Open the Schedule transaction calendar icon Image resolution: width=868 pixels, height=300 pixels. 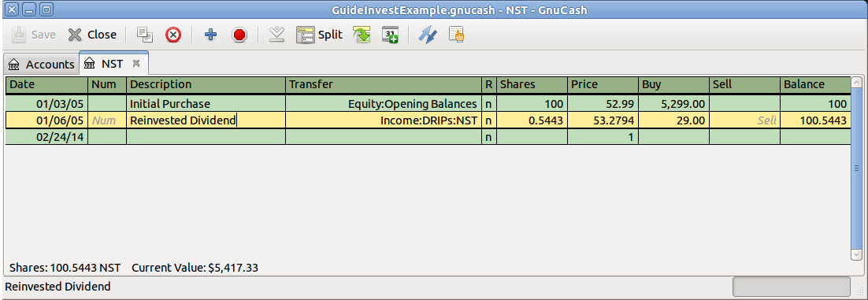390,35
